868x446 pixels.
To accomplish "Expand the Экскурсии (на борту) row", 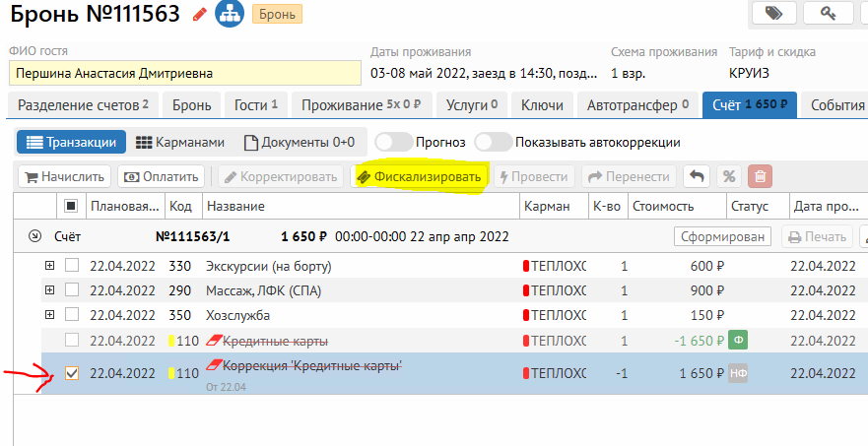I will (49, 266).
